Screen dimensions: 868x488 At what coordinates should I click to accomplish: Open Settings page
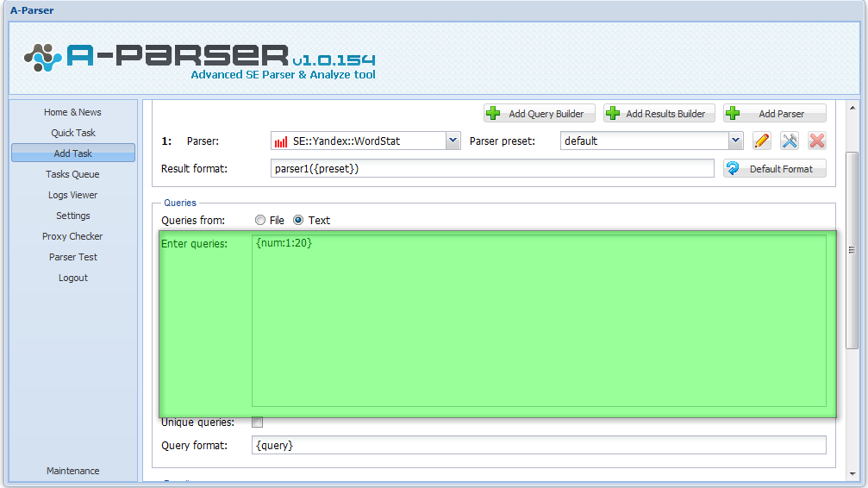click(73, 216)
